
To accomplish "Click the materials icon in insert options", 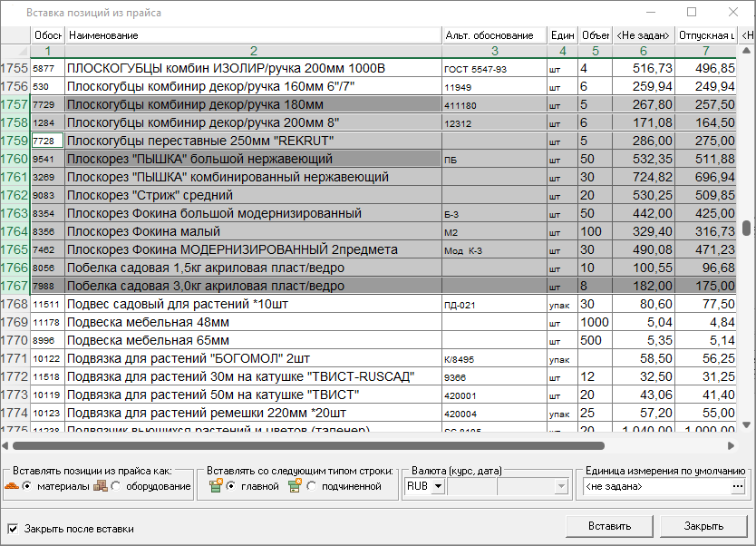I will [12, 486].
